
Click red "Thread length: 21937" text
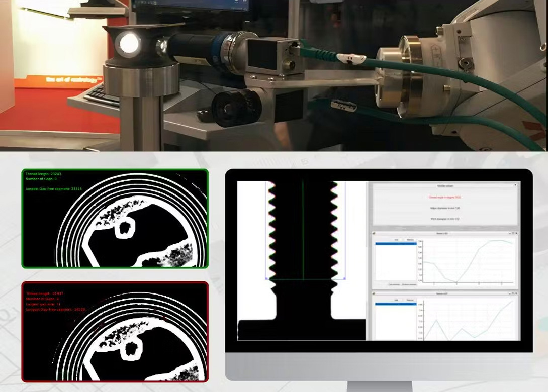tap(45, 294)
